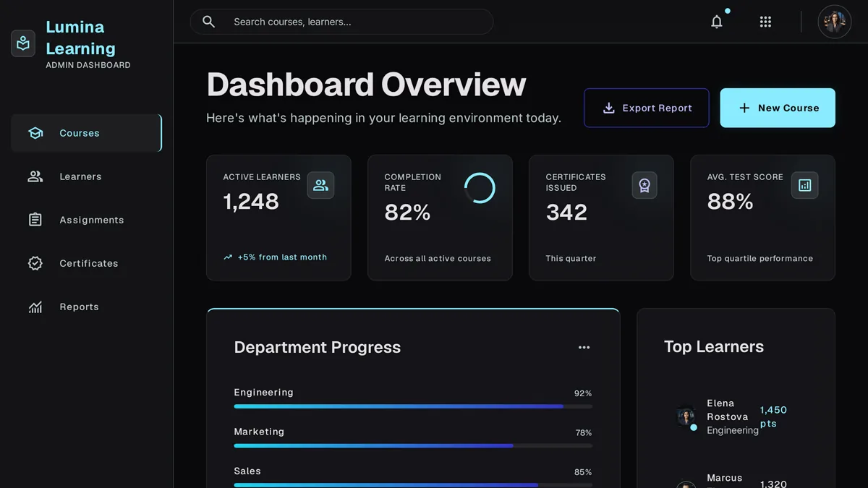Click the Lumina Learning title text
The image size is (868, 488).
tap(80, 38)
